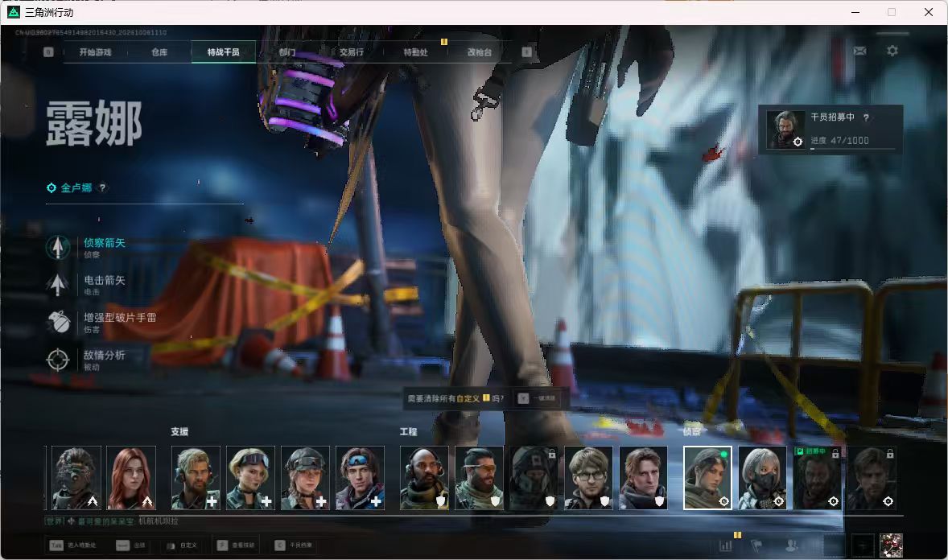Select the 特战干员 tab
Screen dimensions: 948x560
click(224, 52)
